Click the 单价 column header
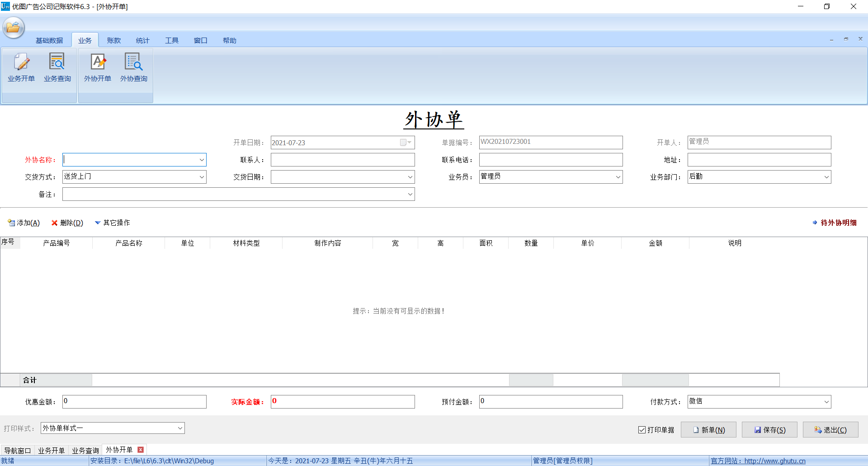868x466 pixels. (x=588, y=243)
